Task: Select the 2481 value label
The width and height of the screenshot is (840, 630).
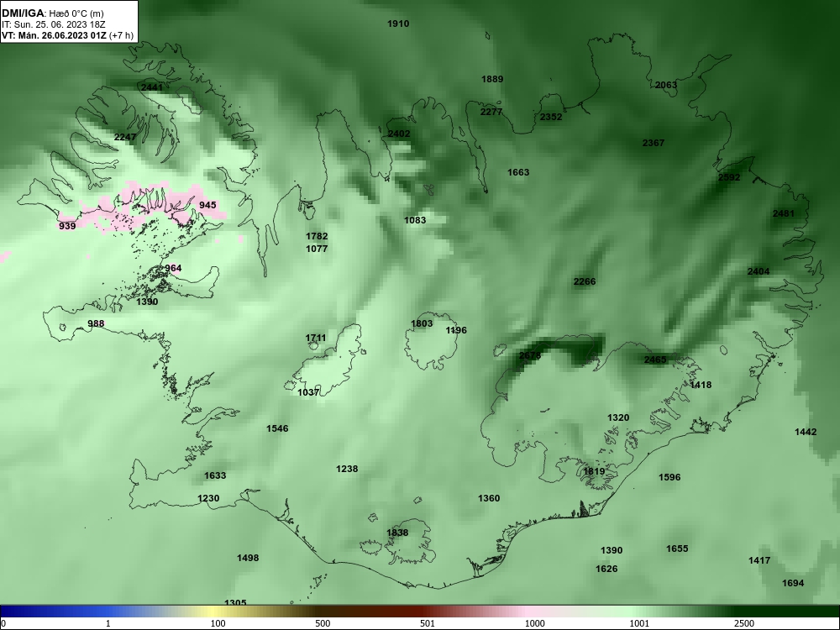Action: pyautogui.click(x=783, y=213)
